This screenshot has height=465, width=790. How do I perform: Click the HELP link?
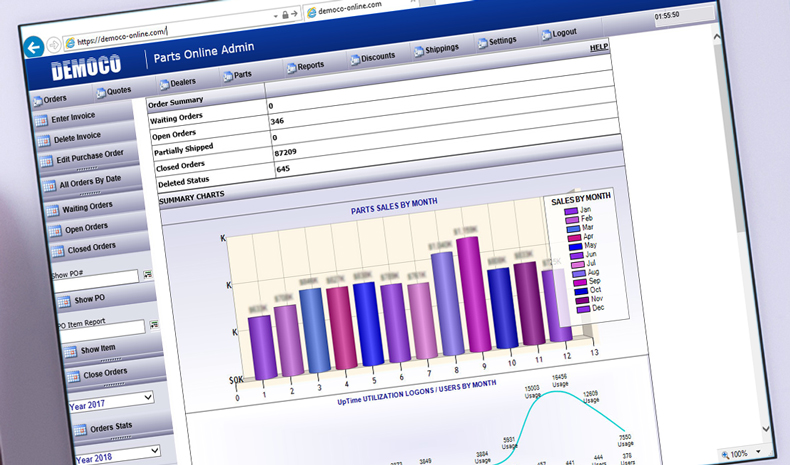[598, 47]
